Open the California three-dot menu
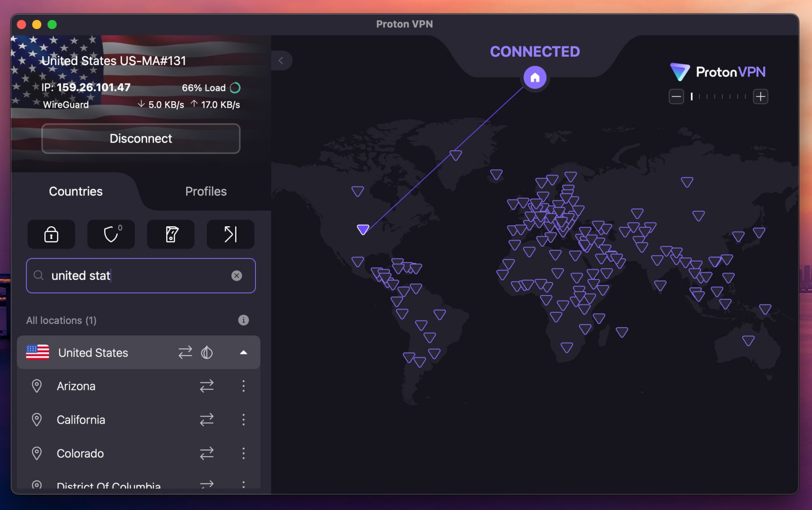 (x=244, y=420)
